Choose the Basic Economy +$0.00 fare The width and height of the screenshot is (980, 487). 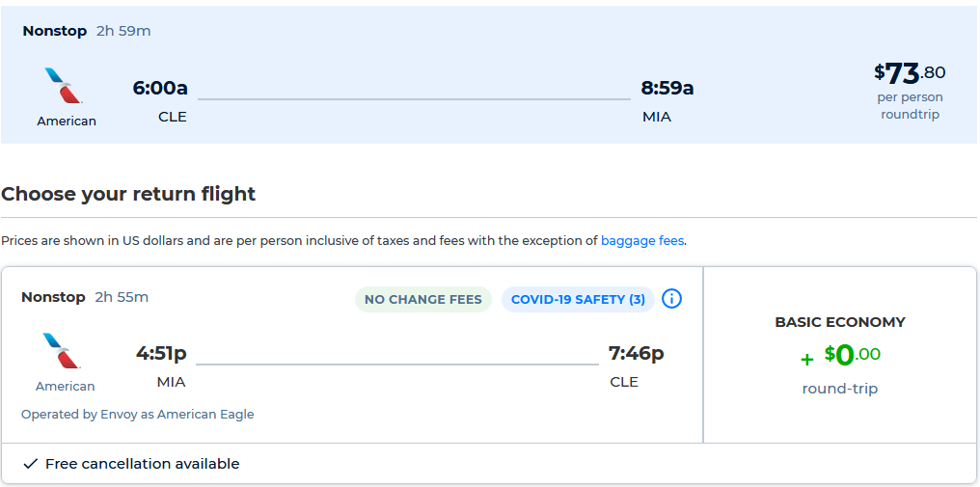[840, 355]
